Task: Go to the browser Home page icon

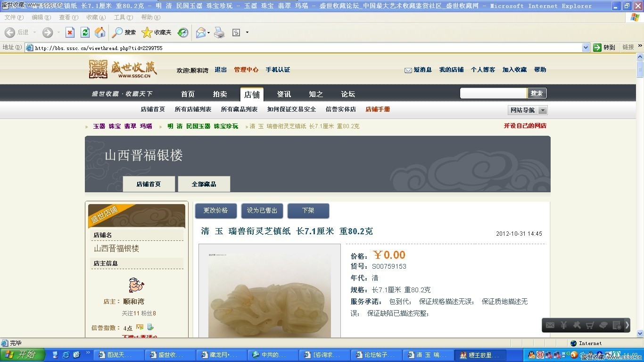Action: 100,33
